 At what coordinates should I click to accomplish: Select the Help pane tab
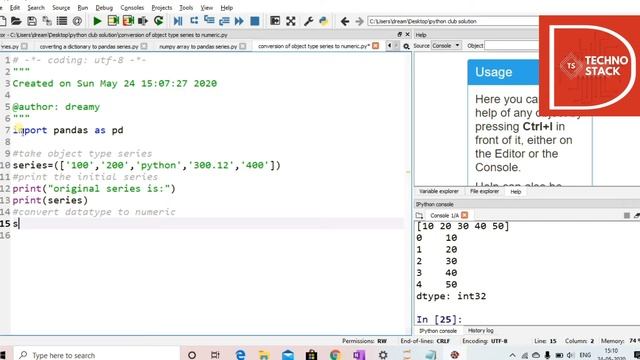516,192
